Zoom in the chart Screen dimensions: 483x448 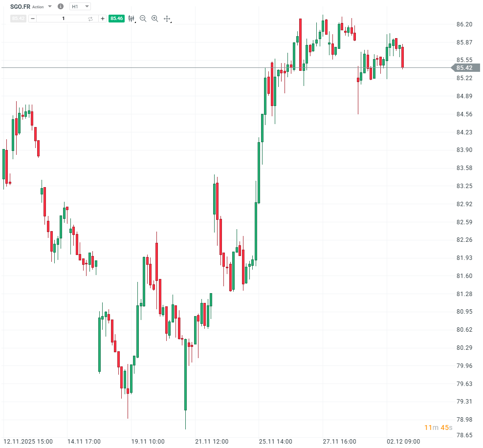point(155,19)
